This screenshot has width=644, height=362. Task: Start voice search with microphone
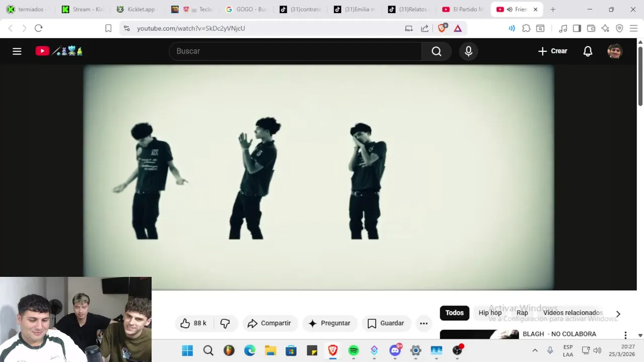[468, 51]
